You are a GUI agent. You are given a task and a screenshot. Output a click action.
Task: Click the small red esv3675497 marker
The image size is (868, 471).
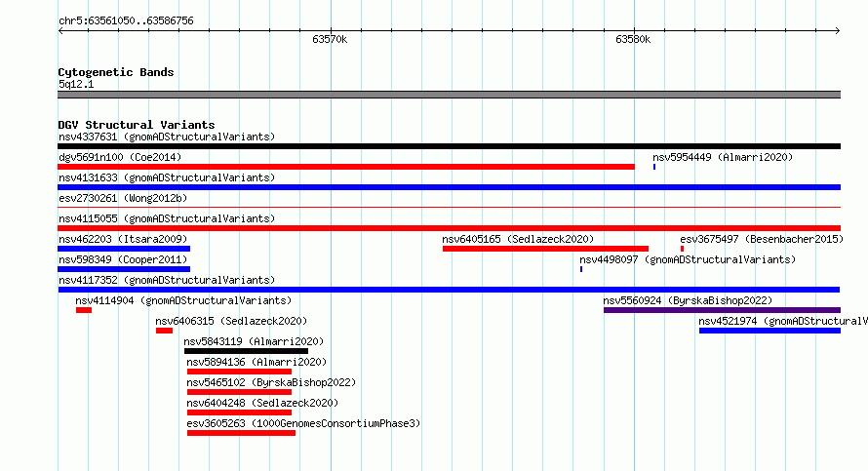tap(682, 249)
